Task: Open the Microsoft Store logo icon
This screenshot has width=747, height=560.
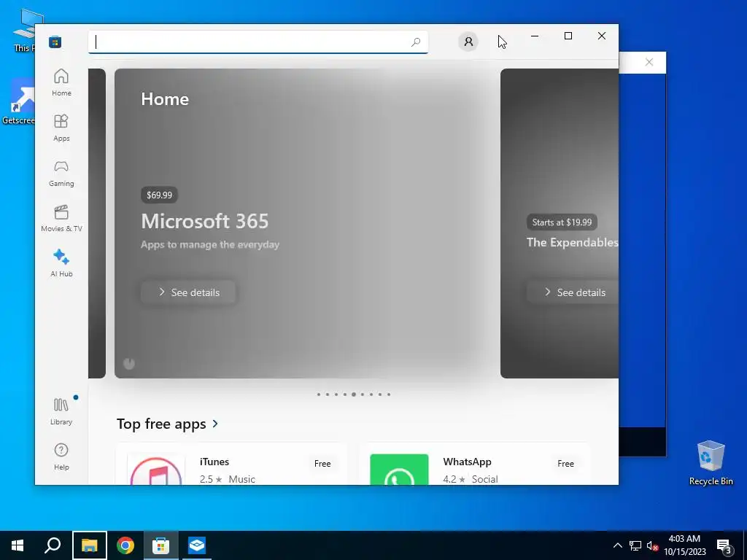Action: click(55, 42)
